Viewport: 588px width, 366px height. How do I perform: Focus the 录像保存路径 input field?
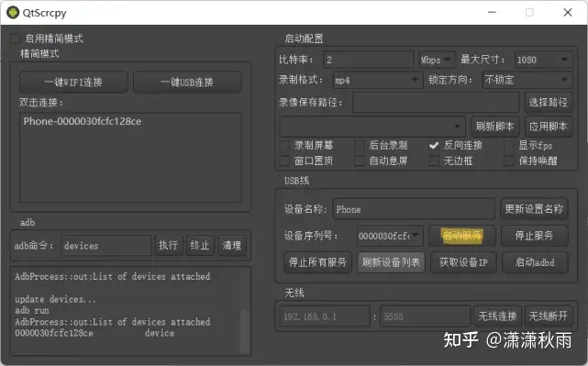pos(436,103)
